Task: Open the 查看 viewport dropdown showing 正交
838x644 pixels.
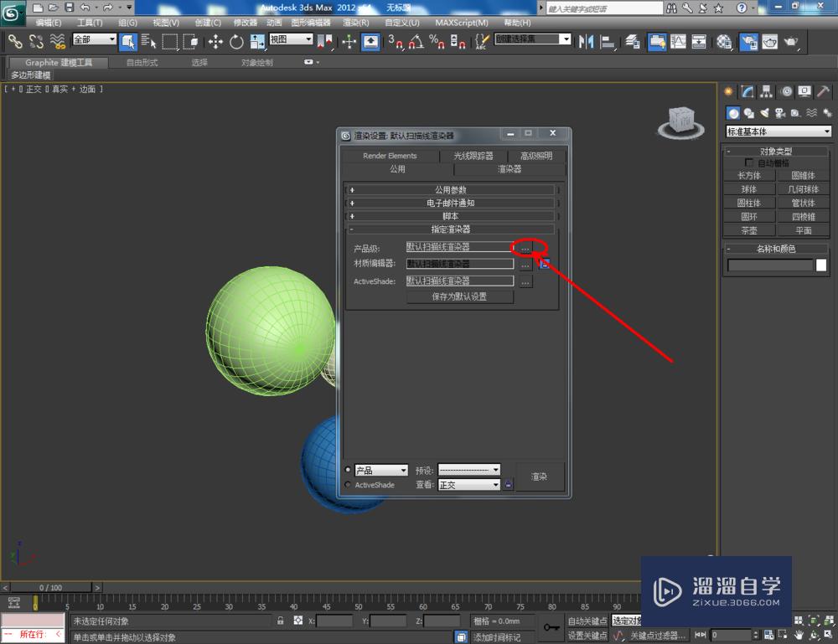Action: (x=469, y=485)
